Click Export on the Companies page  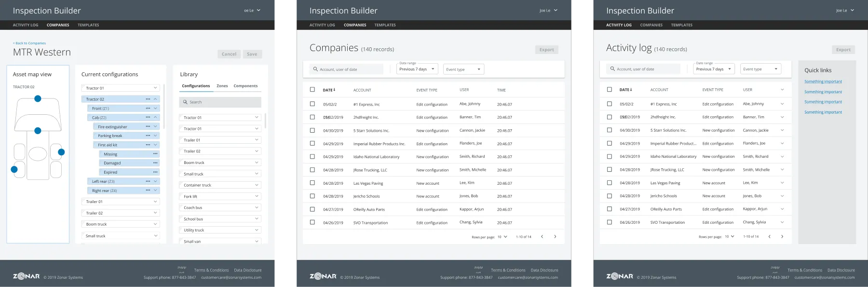point(547,50)
